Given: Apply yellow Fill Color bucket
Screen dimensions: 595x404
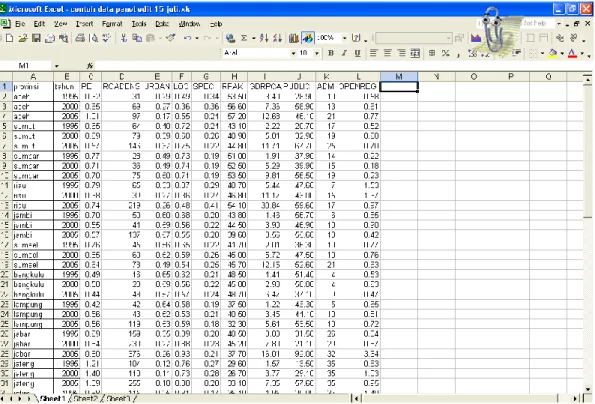Looking at the screenshot, I should tap(553, 53).
